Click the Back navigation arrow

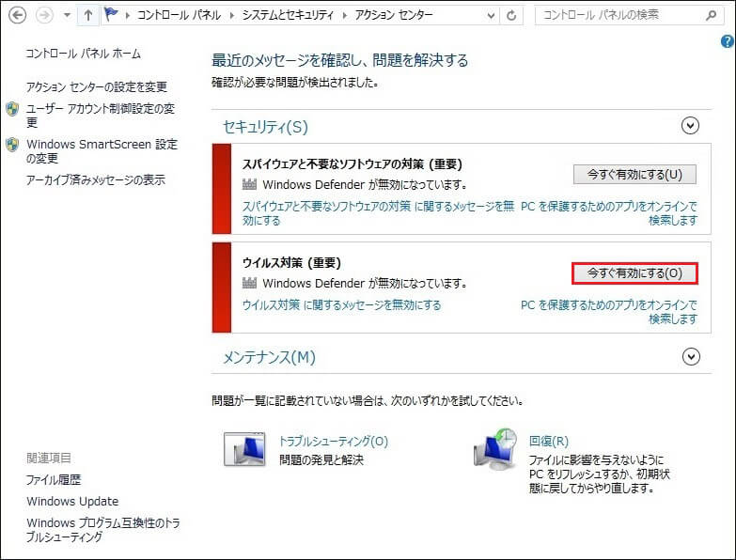(16, 16)
